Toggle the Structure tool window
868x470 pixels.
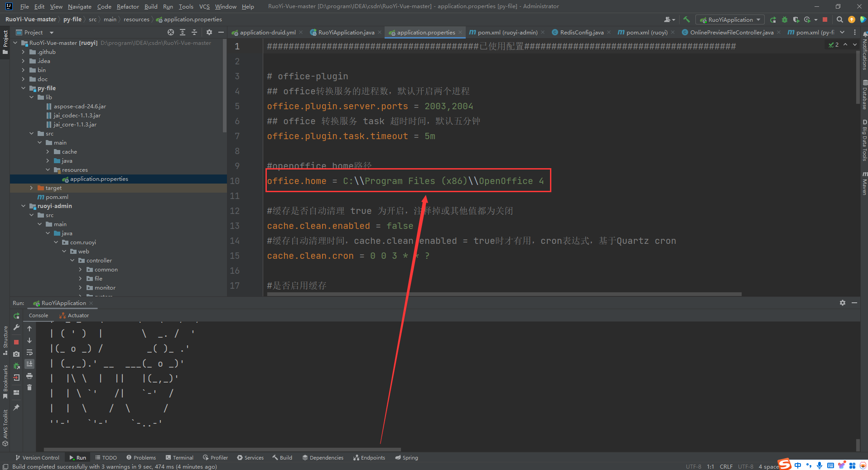click(5, 340)
